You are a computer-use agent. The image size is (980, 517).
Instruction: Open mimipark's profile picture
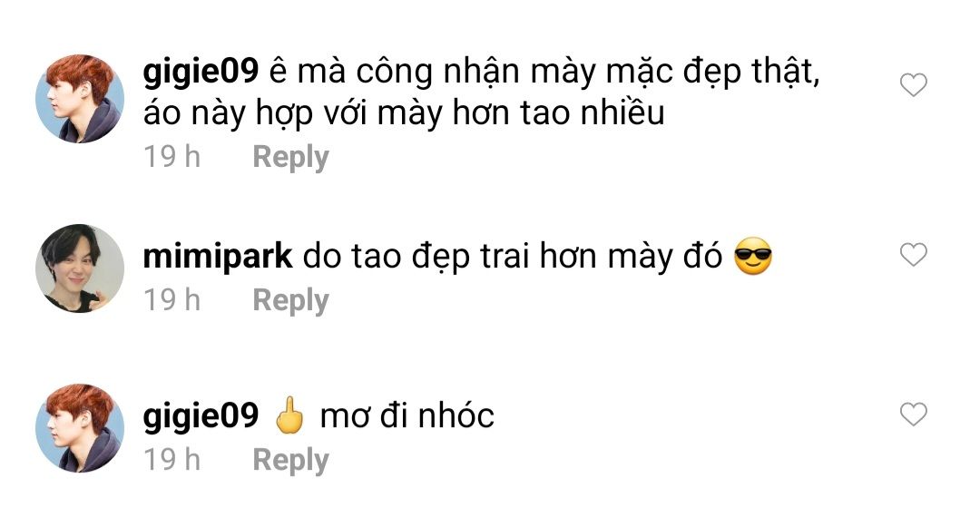point(80,268)
